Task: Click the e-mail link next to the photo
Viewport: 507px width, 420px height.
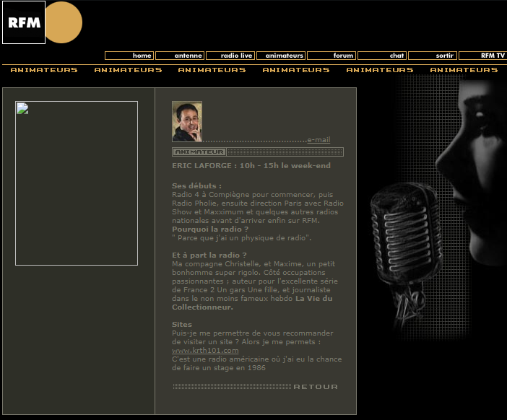Action: coord(318,140)
